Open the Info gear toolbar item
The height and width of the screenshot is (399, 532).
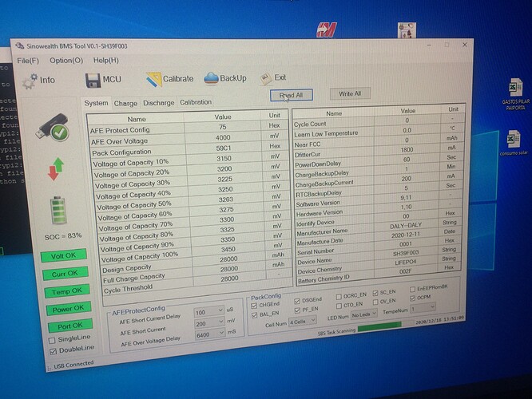38,81
